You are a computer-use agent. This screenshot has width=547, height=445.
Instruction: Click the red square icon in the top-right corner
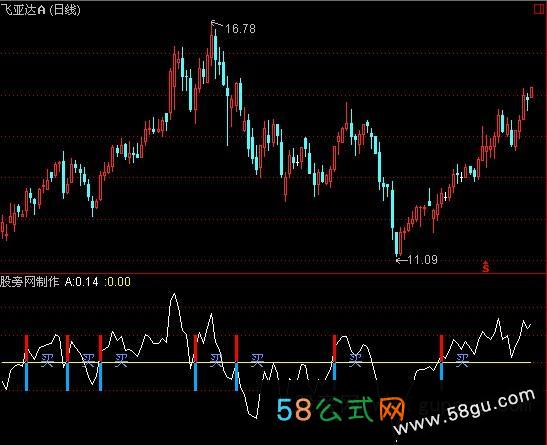point(539,9)
